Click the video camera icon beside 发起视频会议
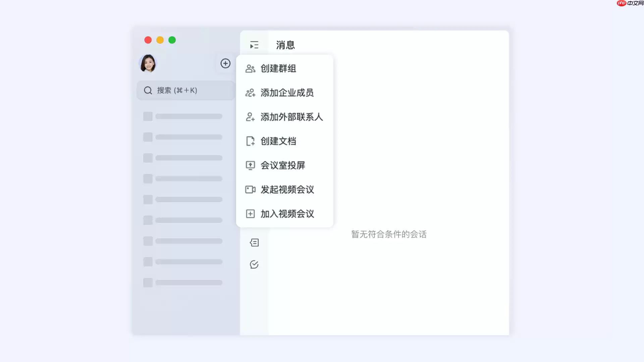This screenshot has width=644, height=362. tap(250, 189)
